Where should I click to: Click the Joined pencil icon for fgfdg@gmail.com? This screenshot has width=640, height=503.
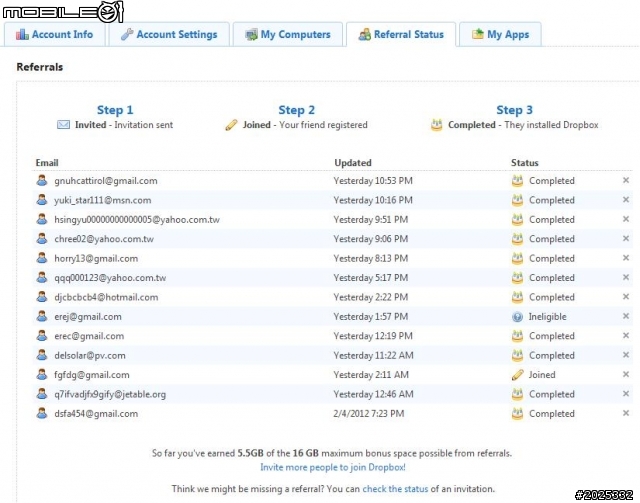tap(517, 375)
